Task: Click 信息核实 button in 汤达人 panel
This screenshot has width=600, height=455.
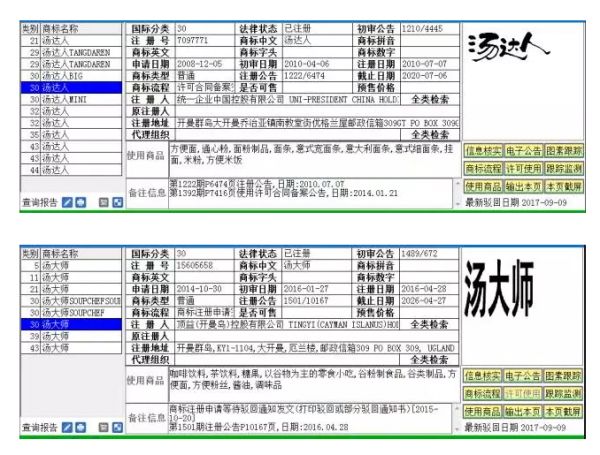Action: [483, 150]
